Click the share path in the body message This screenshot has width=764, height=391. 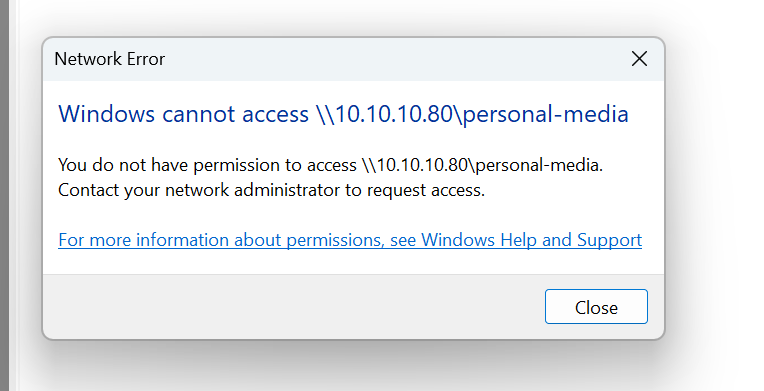click(480, 165)
